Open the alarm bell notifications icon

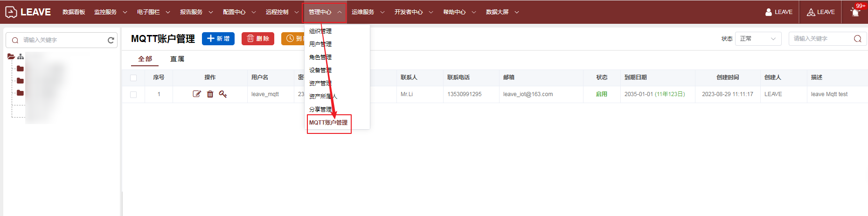tap(855, 12)
